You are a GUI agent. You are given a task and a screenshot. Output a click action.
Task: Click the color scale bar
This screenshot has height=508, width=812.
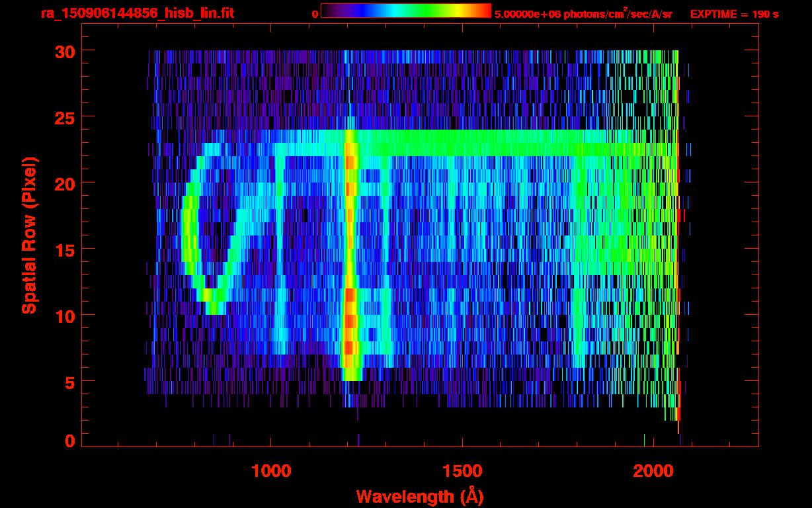[406, 11]
